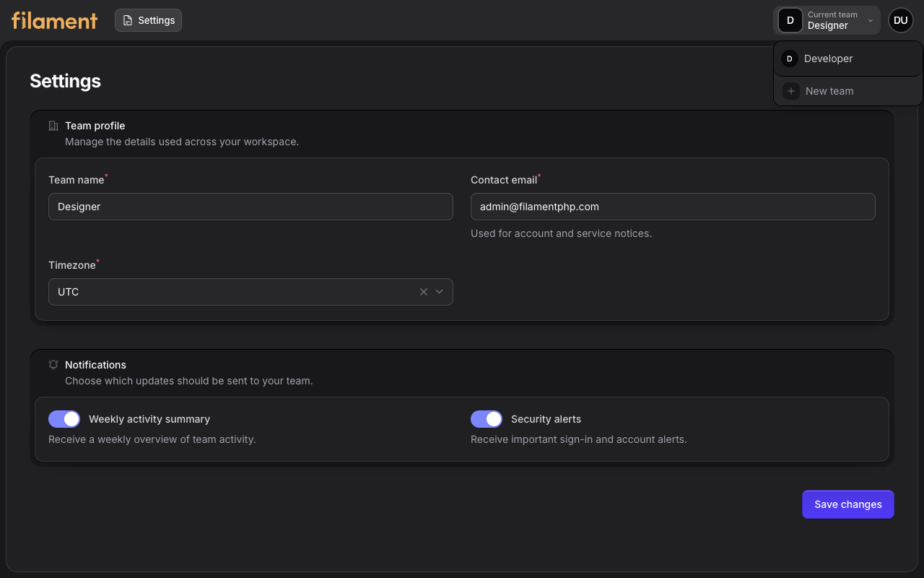Select New team from the menu
Image resolution: width=924 pixels, height=578 pixels.
[x=848, y=91]
